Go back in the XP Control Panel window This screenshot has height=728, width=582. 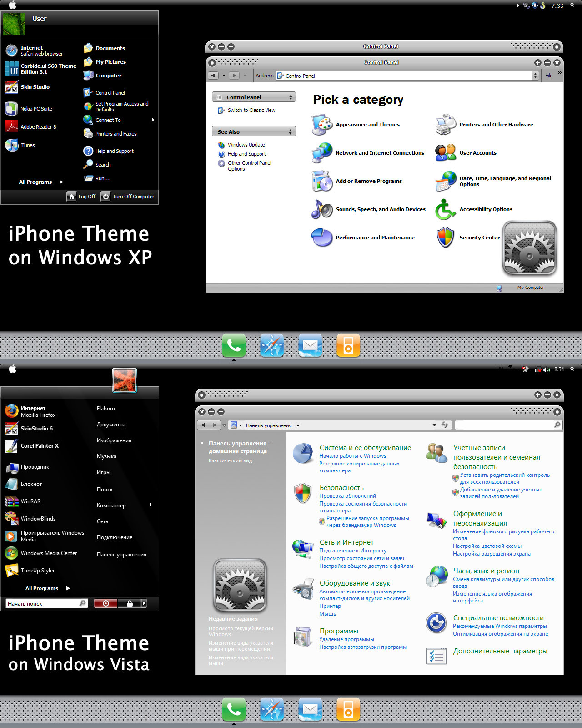(x=213, y=76)
